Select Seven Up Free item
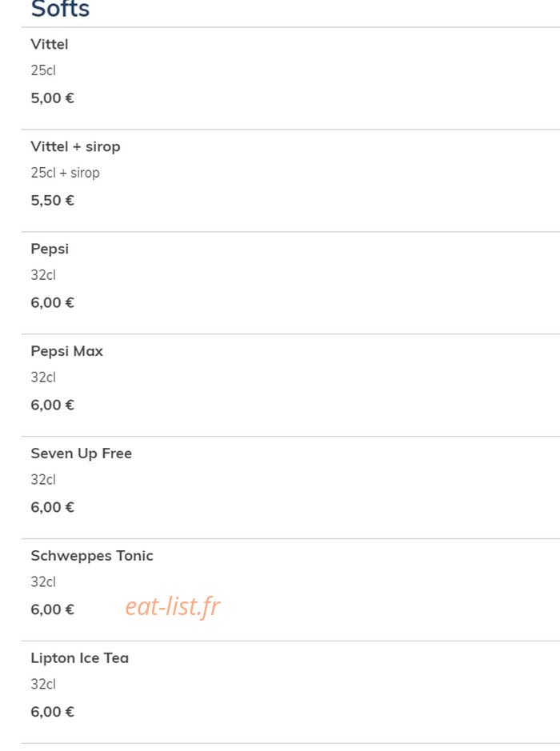The width and height of the screenshot is (560, 751). point(81,453)
